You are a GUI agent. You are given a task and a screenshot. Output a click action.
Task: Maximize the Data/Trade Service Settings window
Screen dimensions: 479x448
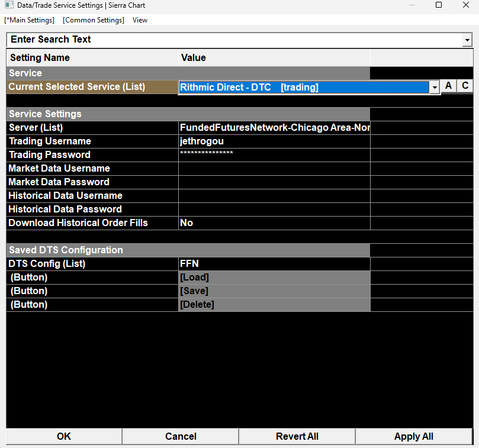tap(439, 5)
